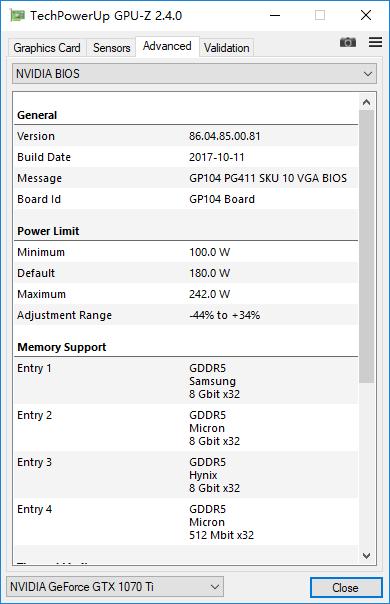Click the Samsung memory vendor text
Image resolution: width=390 pixels, height=604 pixels.
click(x=212, y=381)
